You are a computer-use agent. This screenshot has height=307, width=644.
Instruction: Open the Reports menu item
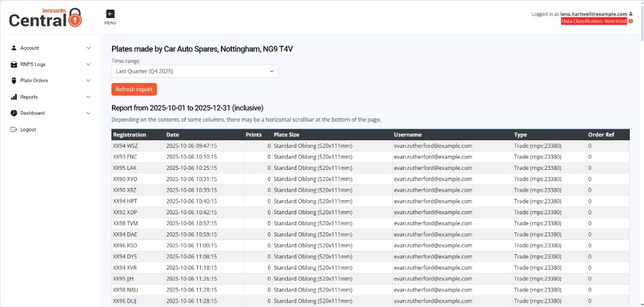pos(50,97)
